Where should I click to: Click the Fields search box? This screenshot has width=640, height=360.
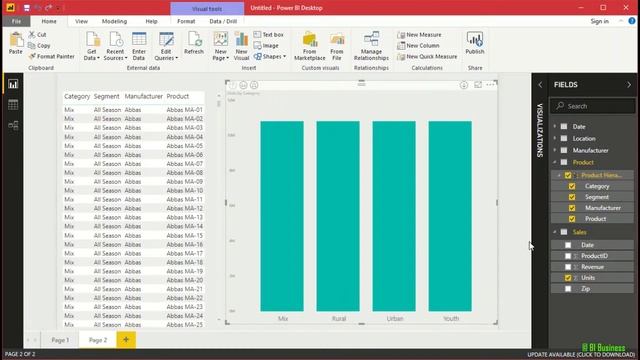[593, 106]
